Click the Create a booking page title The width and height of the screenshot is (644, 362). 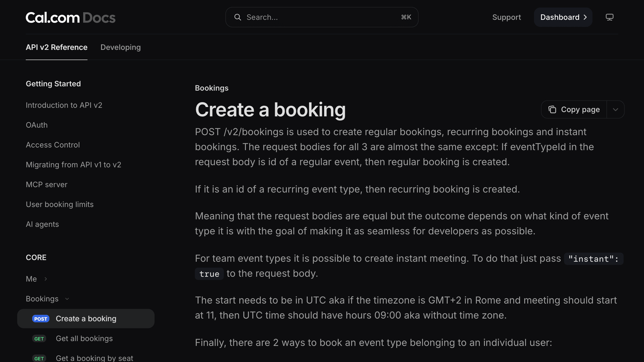click(x=270, y=109)
